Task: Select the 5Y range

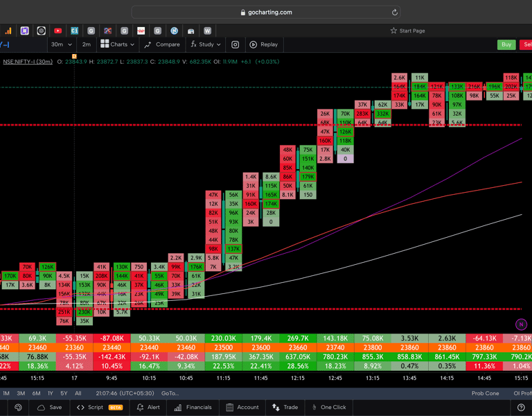Action: coord(64,393)
